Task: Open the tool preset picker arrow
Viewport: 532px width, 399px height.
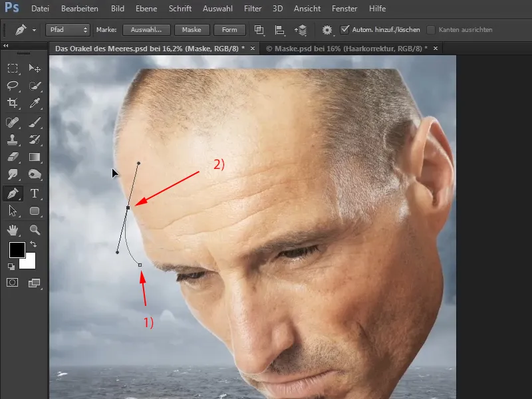Action: [34, 30]
